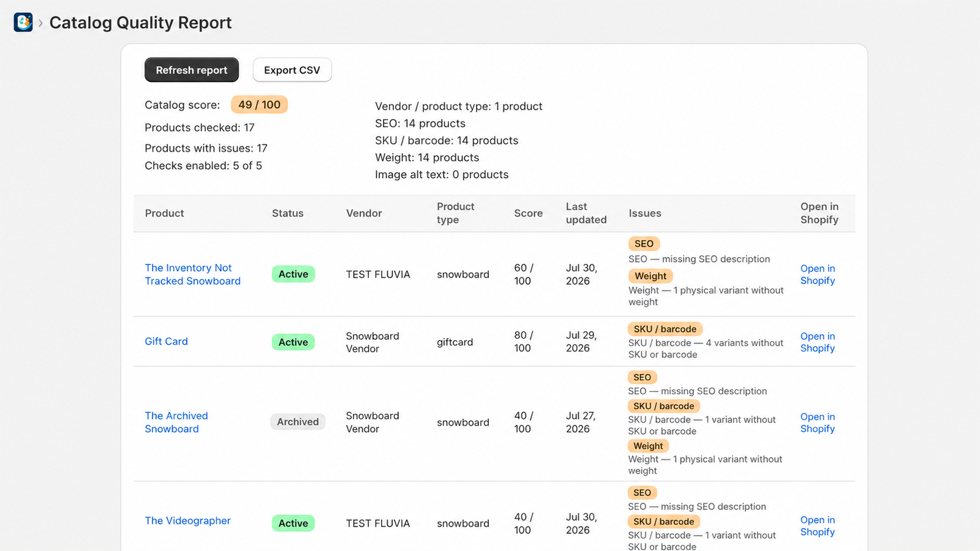Click the breadcrumb chevron beside app icon

[40, 23]
